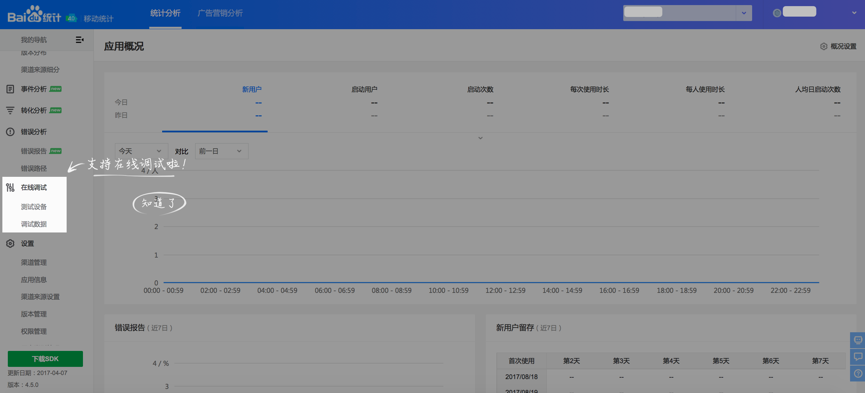Image resolution: width=865 pixels, height=393 pixels.
Task: Open 测试设备 under 在线调试
Action: click(x=34, y=207)
